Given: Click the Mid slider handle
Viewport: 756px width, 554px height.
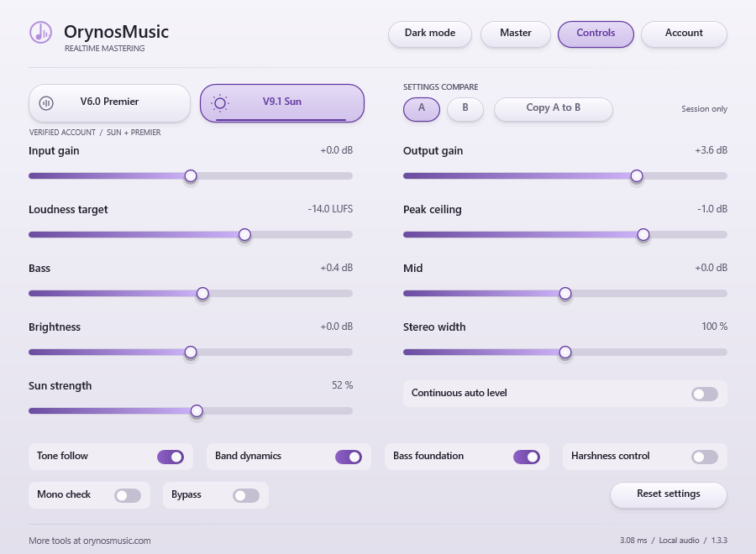Looking at the screenshot, I should click(565, 294).
